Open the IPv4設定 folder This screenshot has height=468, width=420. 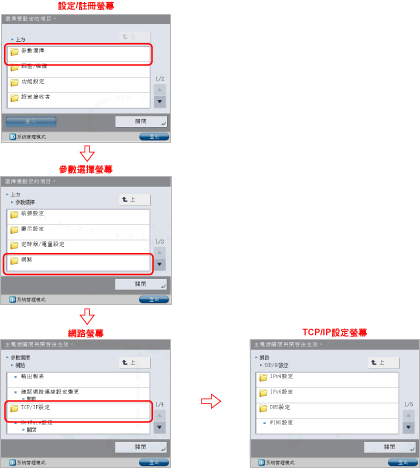point(327,380)
